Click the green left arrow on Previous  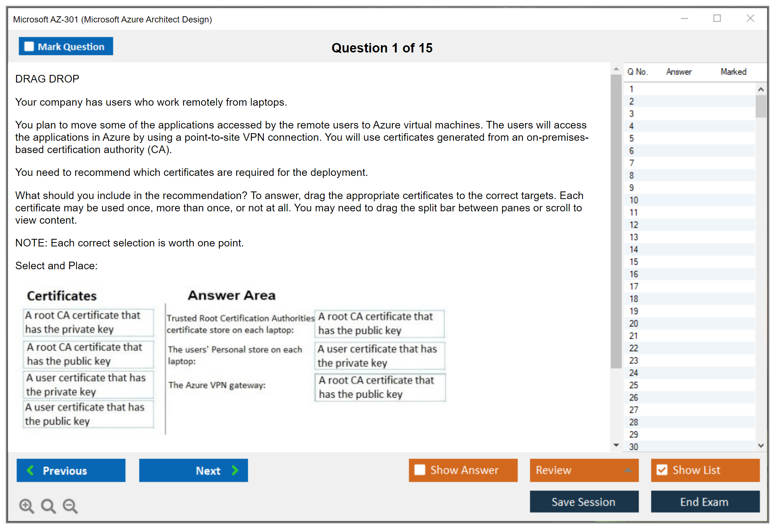[x=30, y=470]
